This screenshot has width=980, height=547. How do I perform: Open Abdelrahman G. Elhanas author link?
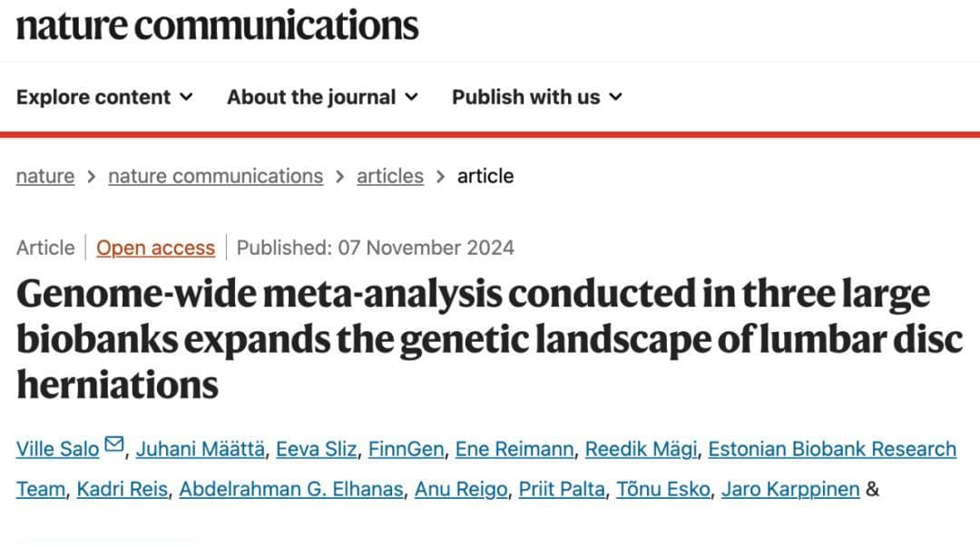tap(291, 489)
